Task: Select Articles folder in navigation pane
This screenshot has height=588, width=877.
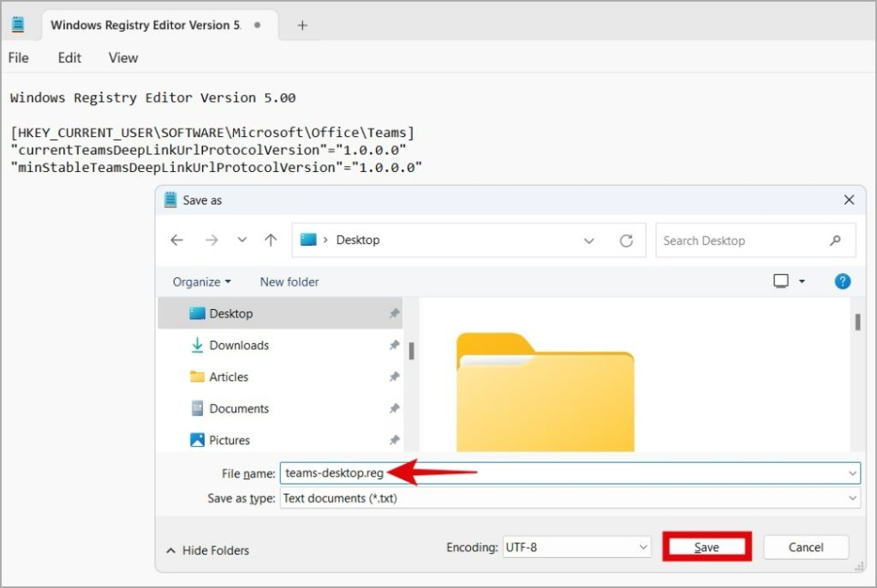Action: pos(280,377)
